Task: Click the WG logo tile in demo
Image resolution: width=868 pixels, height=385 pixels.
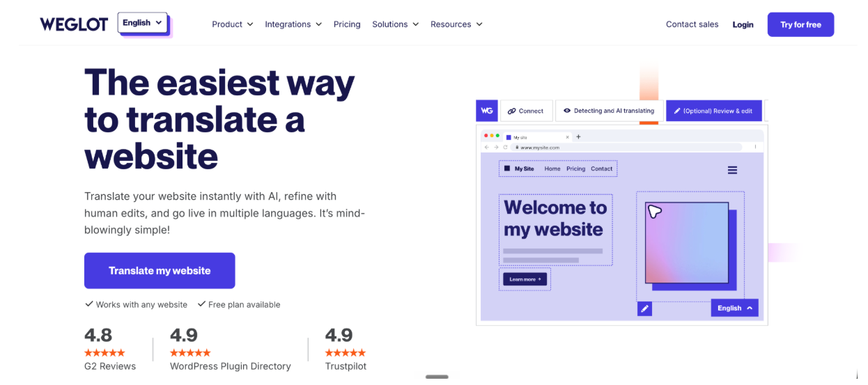Action: tap(487, 111)
